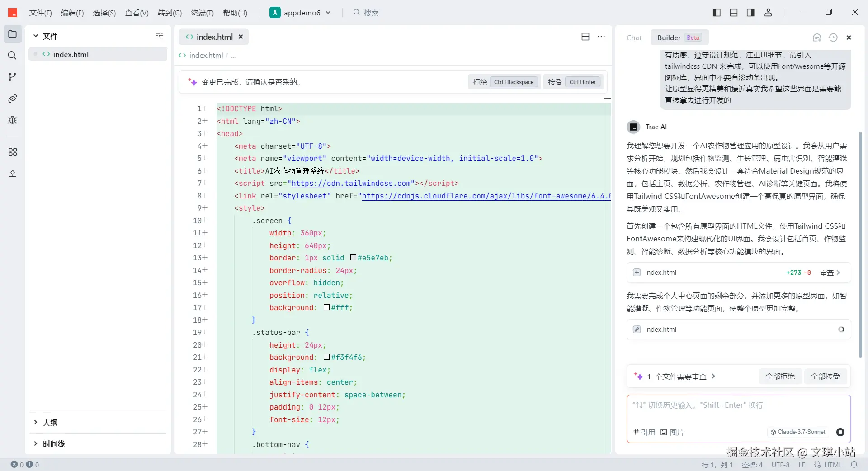Open the file explorer sidebar icon
868x471 pixels.
coord(13,34)
